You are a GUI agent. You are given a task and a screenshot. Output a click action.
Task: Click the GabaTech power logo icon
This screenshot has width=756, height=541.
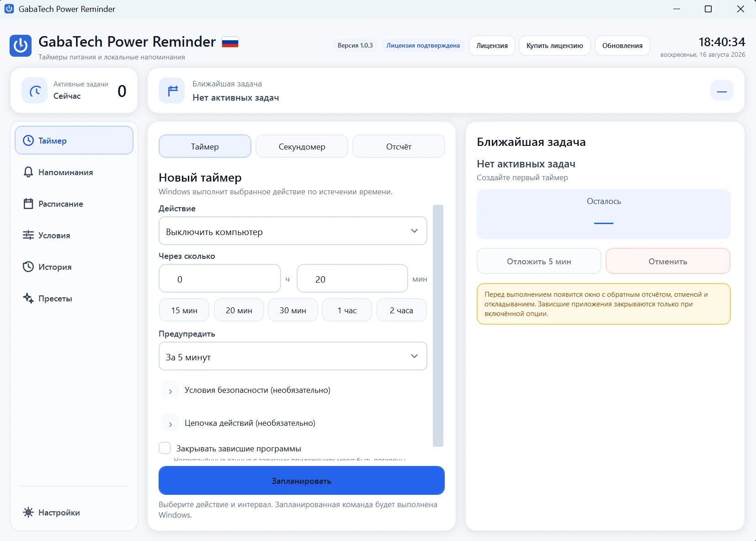coord(21,46)
